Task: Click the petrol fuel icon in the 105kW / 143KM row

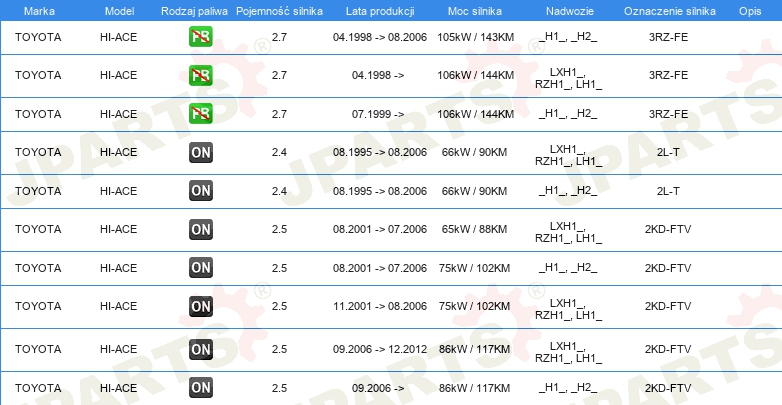Action: (200, 37)
